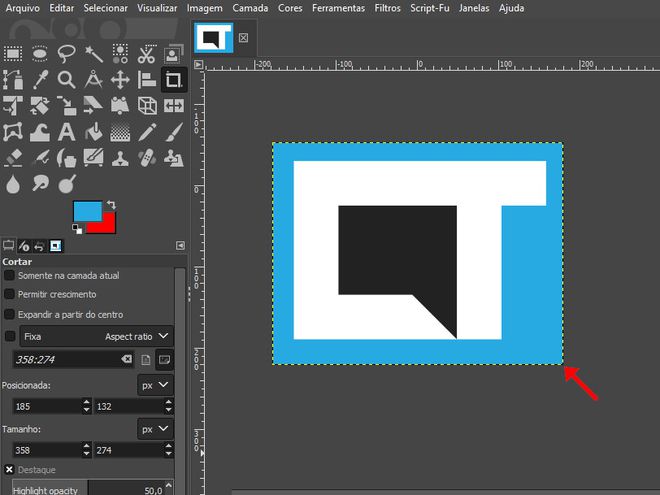Select the Smudge tool

(x=40, y=184)
